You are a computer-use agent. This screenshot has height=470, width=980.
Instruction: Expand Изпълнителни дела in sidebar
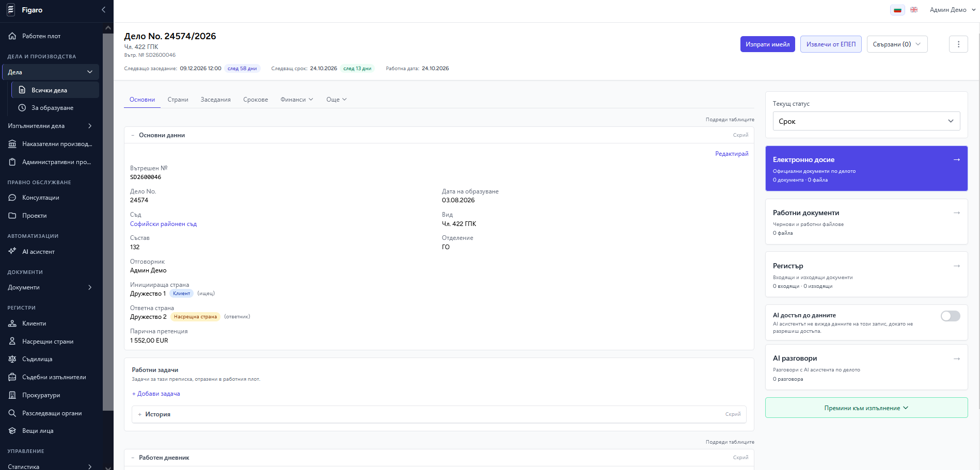[50, 126]
